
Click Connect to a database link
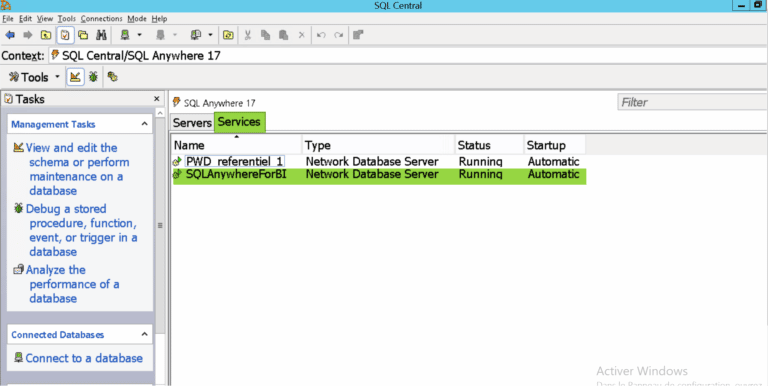[x=78, y=358]
